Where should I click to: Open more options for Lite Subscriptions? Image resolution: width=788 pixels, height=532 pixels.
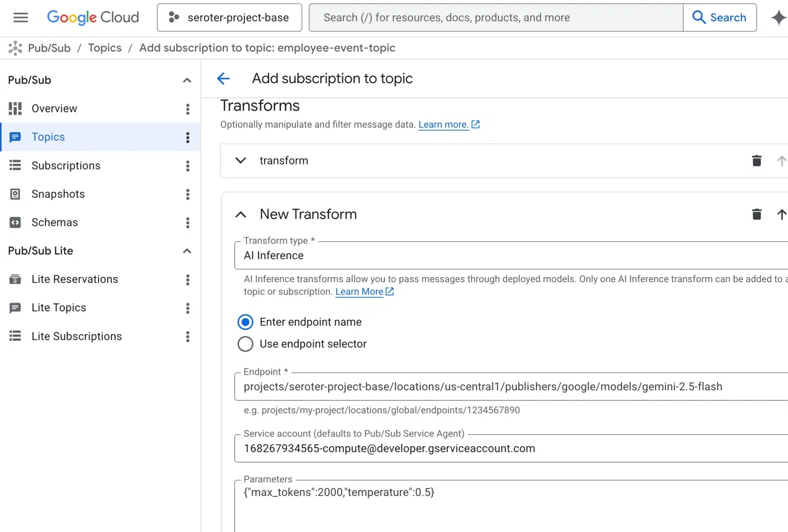[188, 337]
